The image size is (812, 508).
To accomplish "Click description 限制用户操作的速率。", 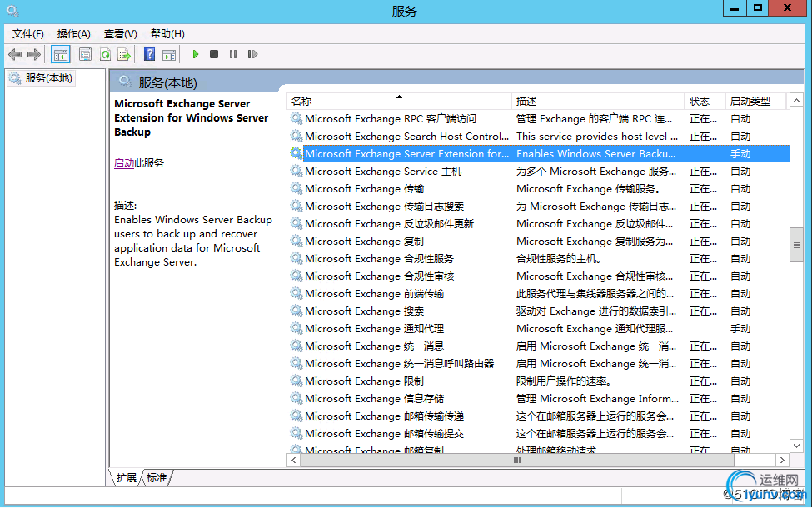I will pos(564,381).
